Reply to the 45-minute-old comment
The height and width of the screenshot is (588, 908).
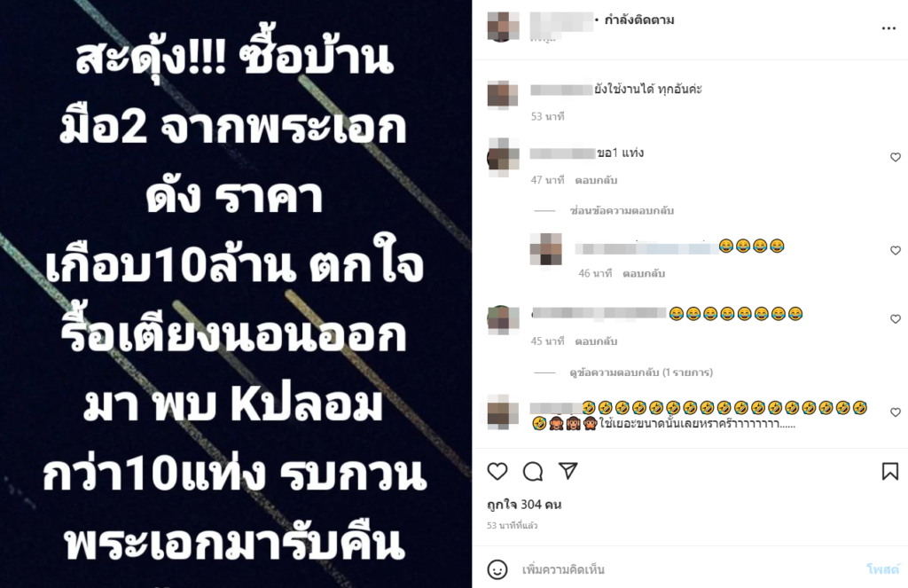coord(596,341)
